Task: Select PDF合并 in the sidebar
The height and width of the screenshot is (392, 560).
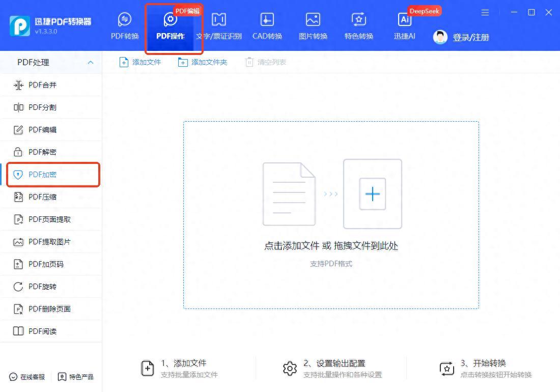Action: pos(42,85)
